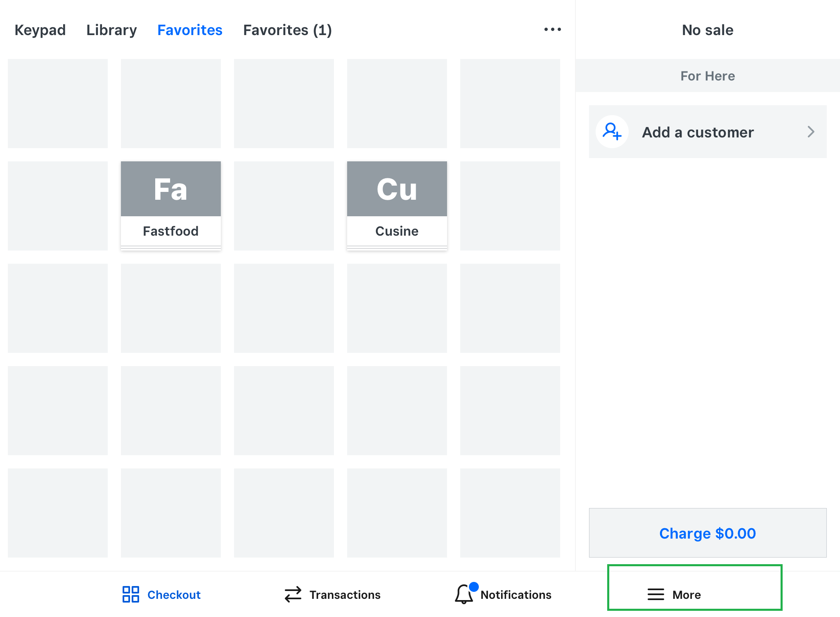The height and width of the screenshot is (617, 840).
Task: Click the Transactions arrows icon
Action: coord(293,594)
